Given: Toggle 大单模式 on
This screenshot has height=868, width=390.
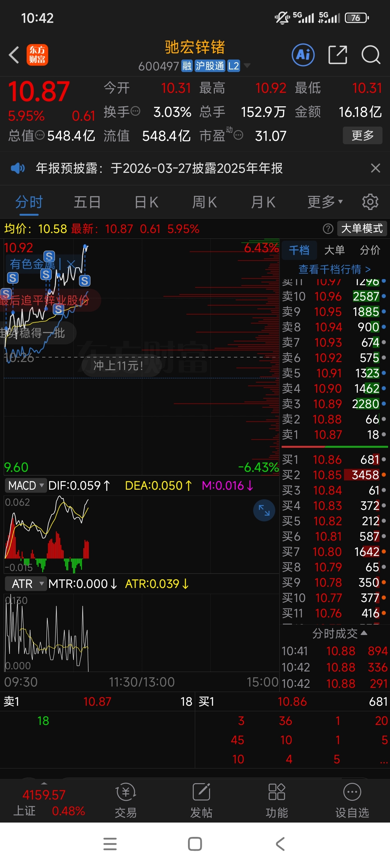Looking at the screenshot, I should tap(362, 229).
